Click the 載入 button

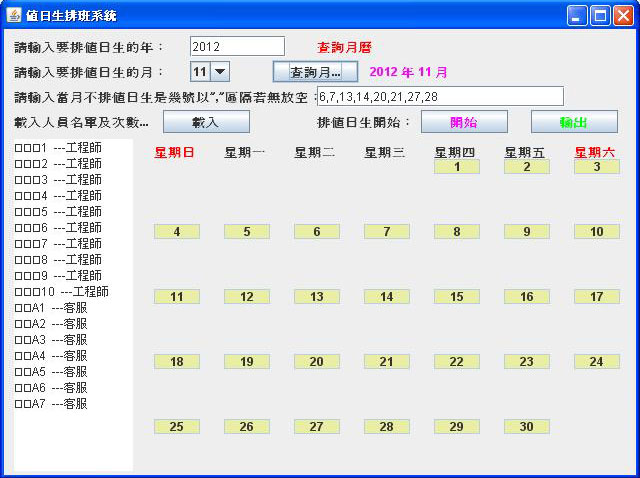pos(206,122)
